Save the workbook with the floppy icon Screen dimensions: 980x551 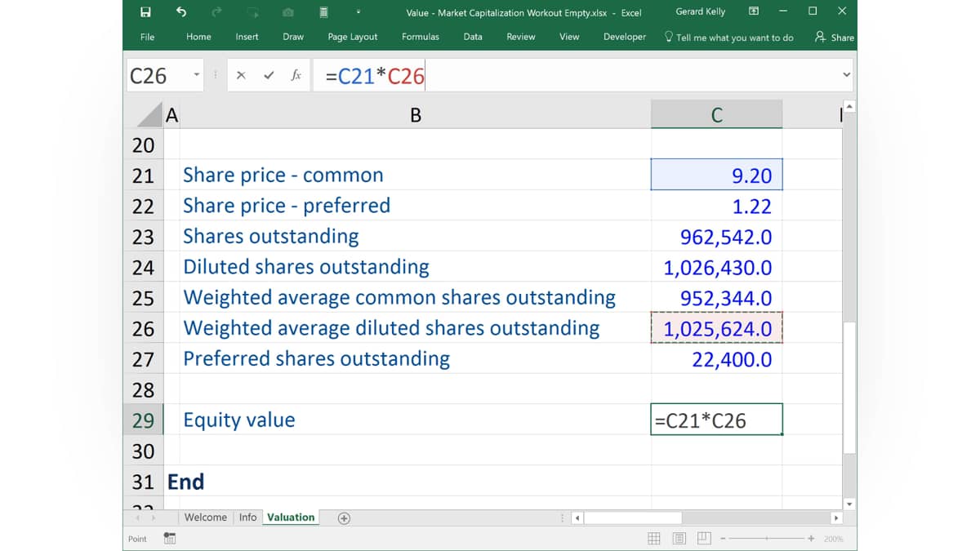[x=145, y=11]
